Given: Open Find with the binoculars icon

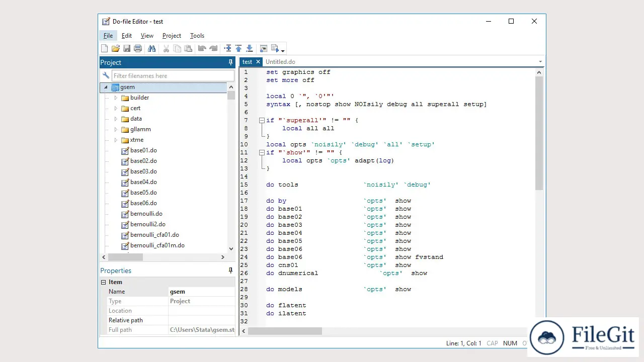Looking at the screenshot, I should tap(151, 48).
